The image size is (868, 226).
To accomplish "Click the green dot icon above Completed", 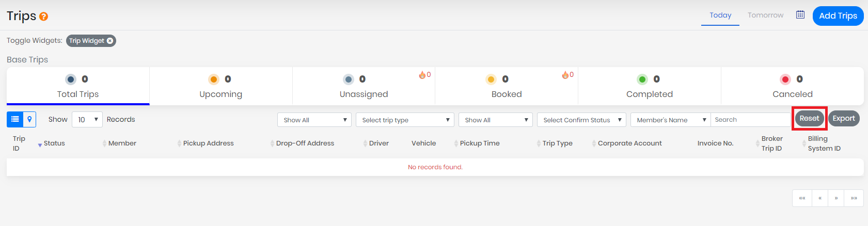I will click(x=642, y=79).
